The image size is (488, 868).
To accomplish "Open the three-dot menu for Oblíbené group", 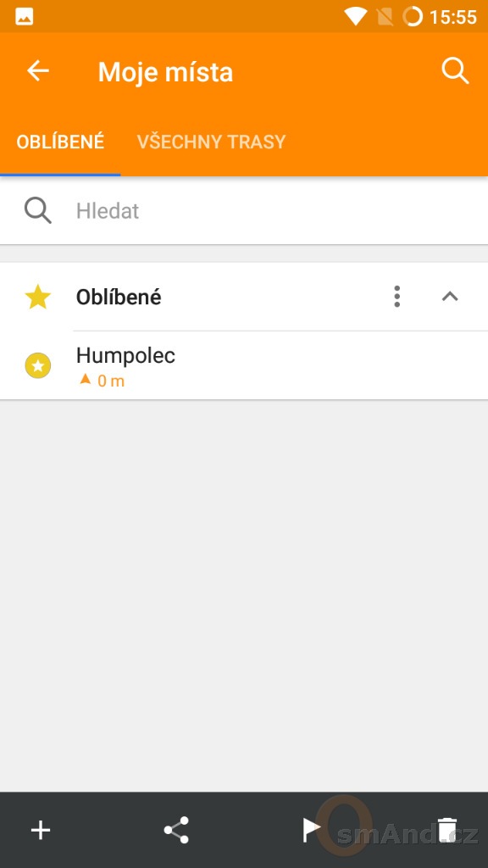I will [x=396, y=297].
